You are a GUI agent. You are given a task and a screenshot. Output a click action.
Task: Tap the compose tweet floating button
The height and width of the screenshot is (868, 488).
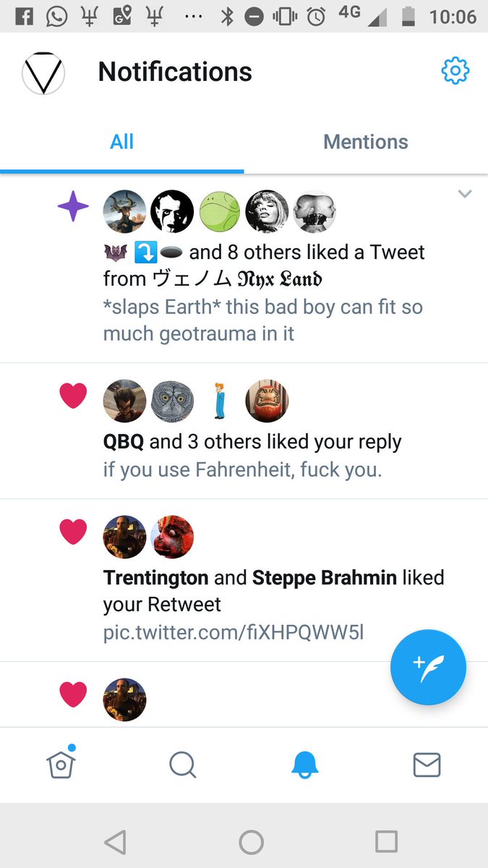pyautogui.click(x=429, y=668)
